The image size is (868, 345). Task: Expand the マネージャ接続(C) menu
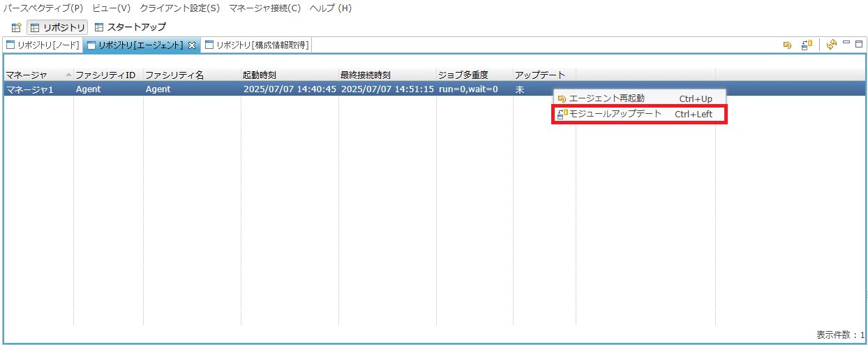[x=264, y=8]
